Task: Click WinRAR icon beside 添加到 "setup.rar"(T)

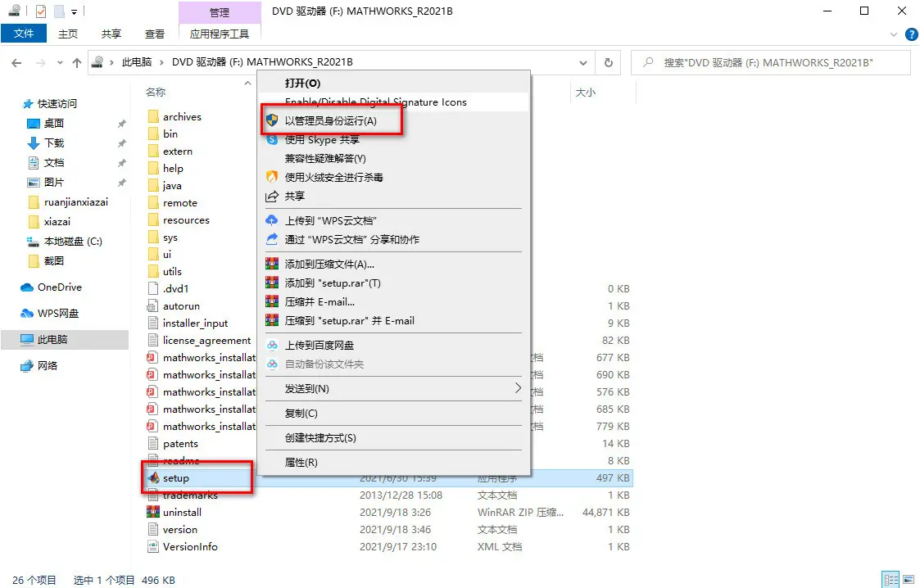Action: click(x=272, y=283)
